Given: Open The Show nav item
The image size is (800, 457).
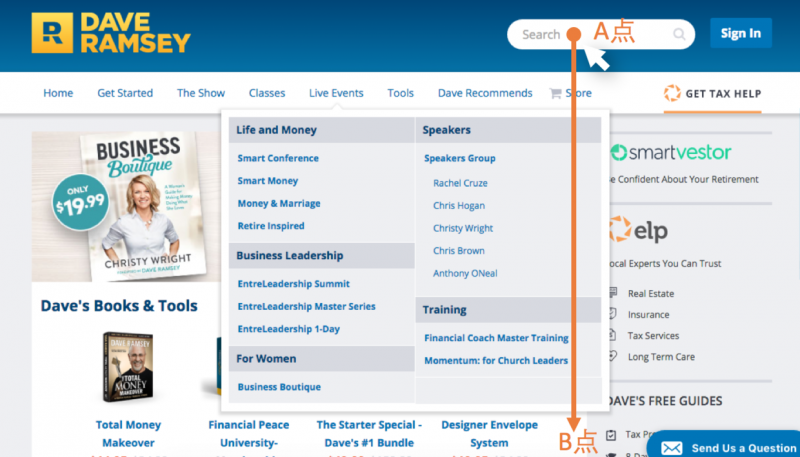Looking at the screenshot, I should (x=201, y=93).
